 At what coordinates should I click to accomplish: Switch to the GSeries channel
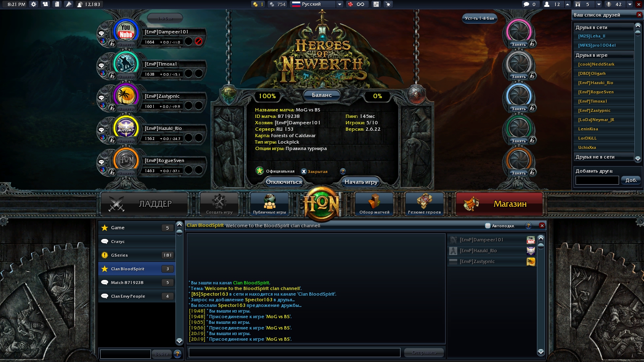[137, 255]
